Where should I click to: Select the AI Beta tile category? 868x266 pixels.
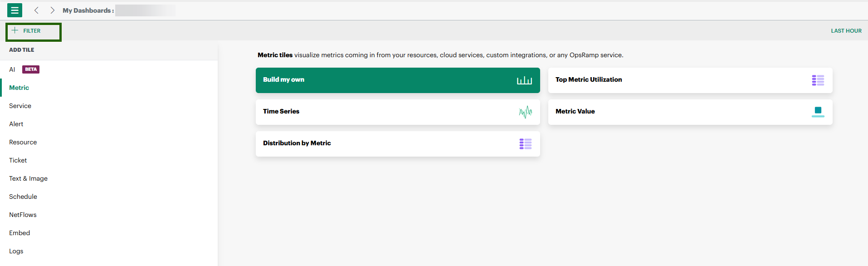[x=24, y=69]
